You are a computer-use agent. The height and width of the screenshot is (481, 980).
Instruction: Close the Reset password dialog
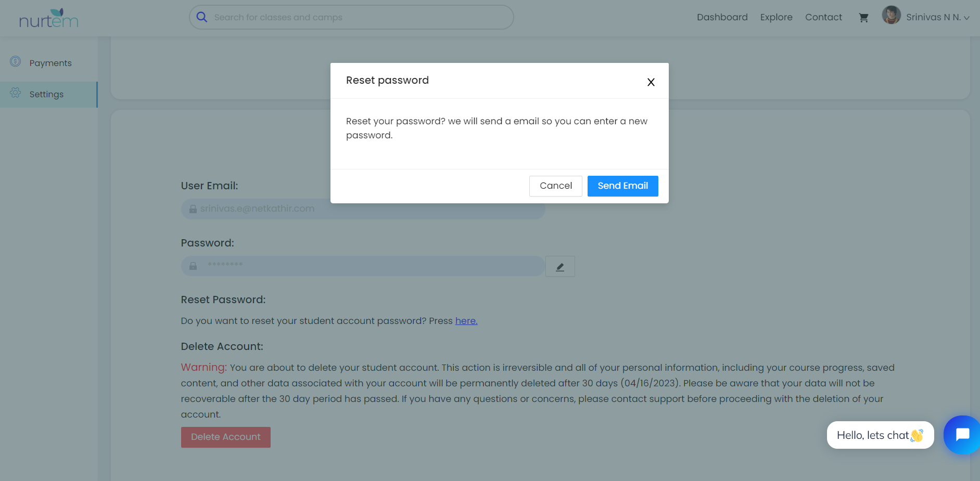[651, 82]
